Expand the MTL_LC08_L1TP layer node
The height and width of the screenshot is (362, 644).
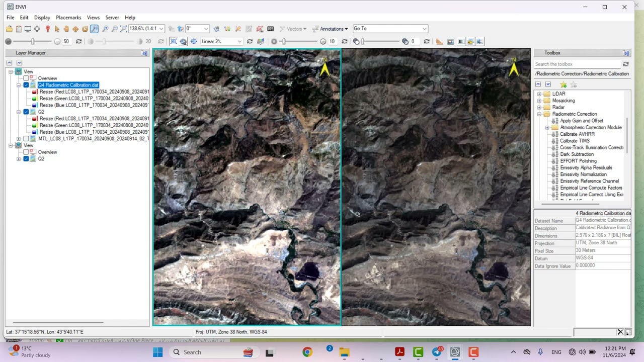19,139
